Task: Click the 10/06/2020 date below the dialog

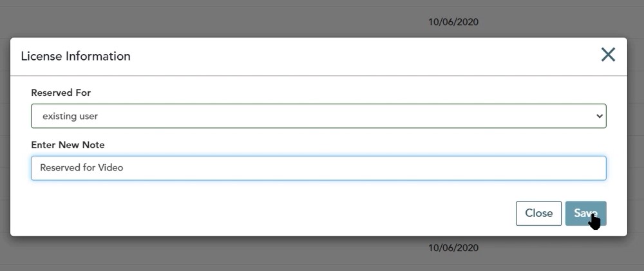Action: (453, 248)
